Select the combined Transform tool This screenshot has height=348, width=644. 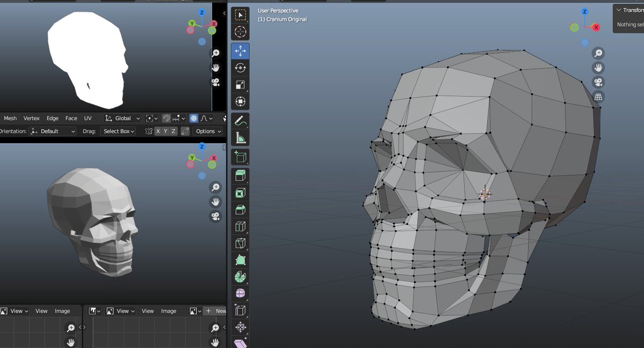[240, 101]
